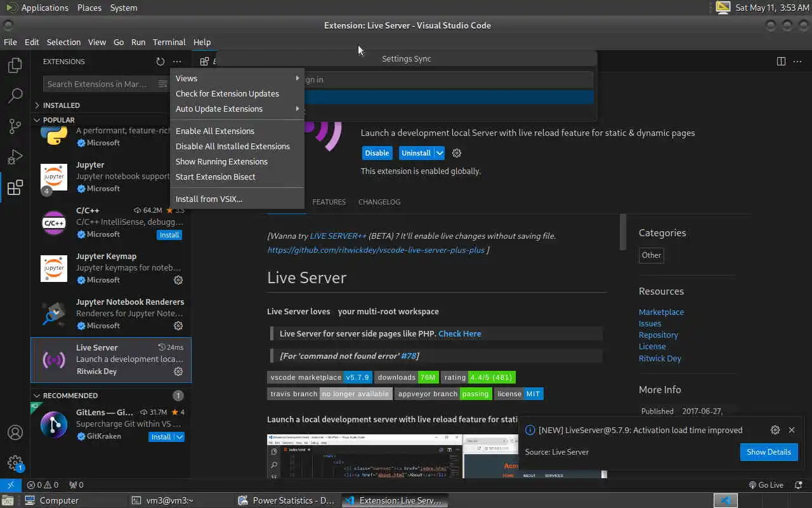Refresh the extensions list
812x508 pixels.
pyautogui.click(x=160, y=62)
